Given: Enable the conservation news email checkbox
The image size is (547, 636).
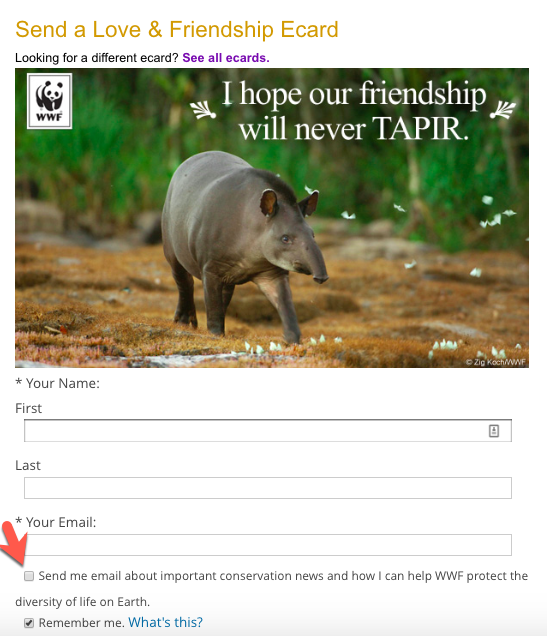Looking at the screenshot, I should click(29, 576).
